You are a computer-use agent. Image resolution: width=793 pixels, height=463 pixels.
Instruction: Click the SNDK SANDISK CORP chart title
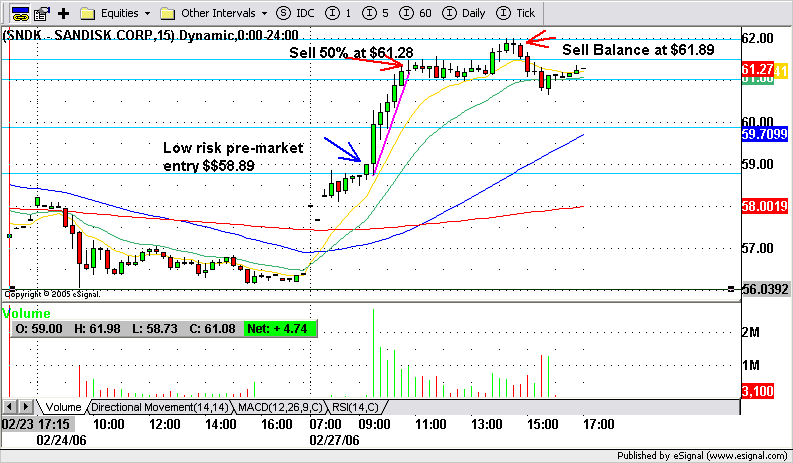click(x=151, y=35)
